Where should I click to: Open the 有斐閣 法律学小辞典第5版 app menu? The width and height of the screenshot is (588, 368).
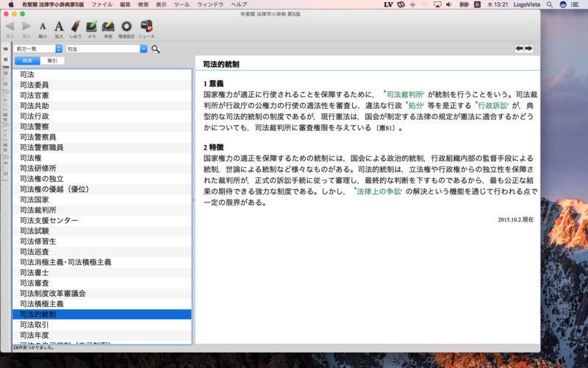(52, 4)
